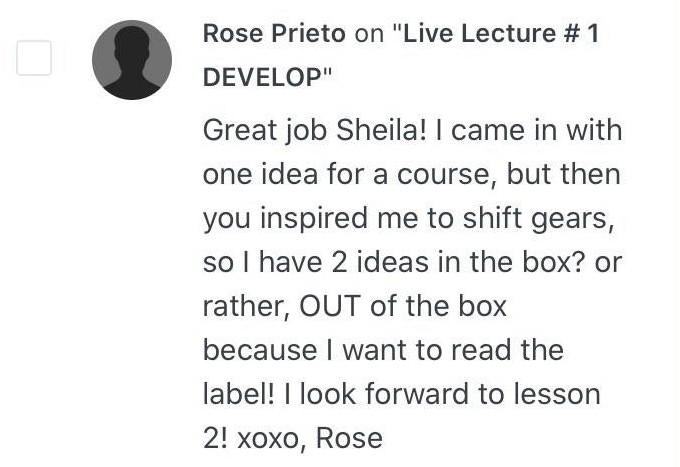680x467 pixels.
Task: Click the phrase "I came in with"
Action: [529, 130]
